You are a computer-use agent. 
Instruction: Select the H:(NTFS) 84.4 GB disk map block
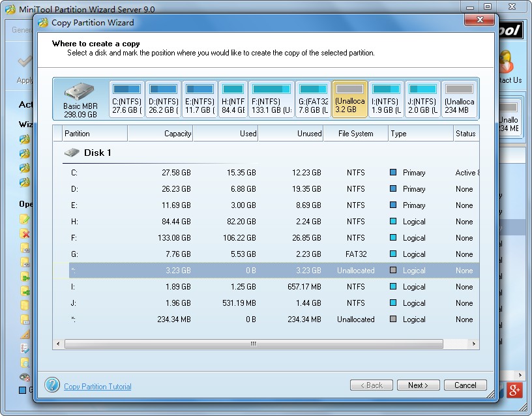[233, 99]
